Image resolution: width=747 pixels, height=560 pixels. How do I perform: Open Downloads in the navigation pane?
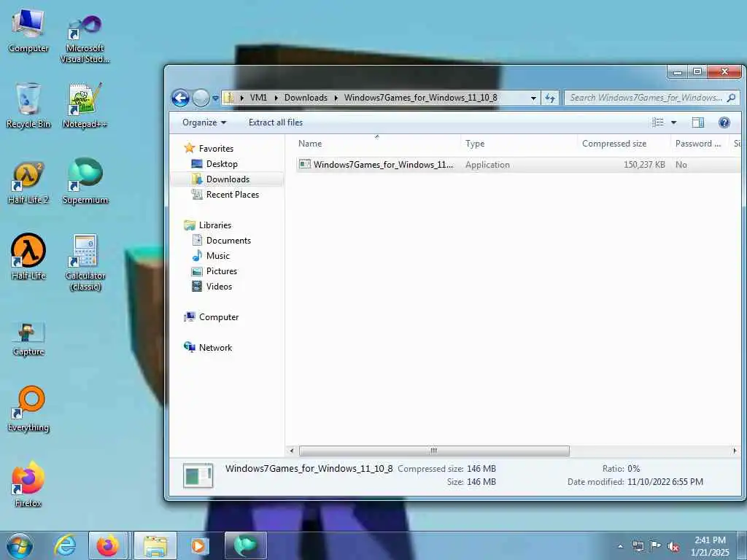[228, 179]
